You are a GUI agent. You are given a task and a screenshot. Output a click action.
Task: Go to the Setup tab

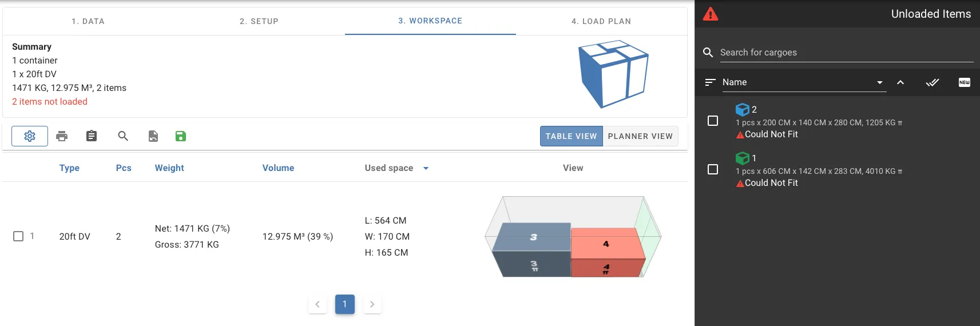[x=259, y=21]
